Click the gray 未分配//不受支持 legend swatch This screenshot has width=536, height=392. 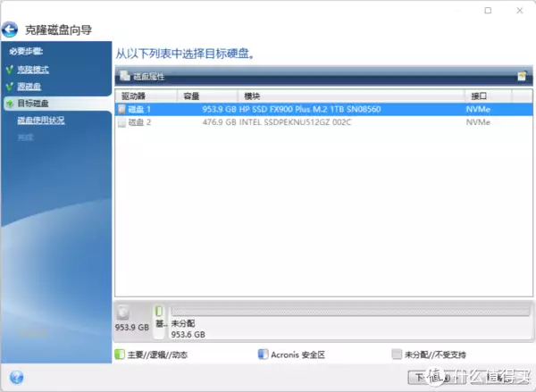(397, 354)
